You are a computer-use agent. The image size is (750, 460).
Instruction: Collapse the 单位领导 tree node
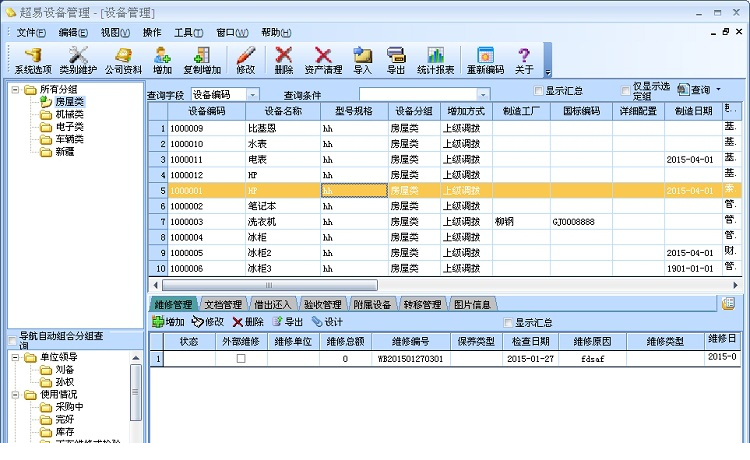tap(15, 357)
